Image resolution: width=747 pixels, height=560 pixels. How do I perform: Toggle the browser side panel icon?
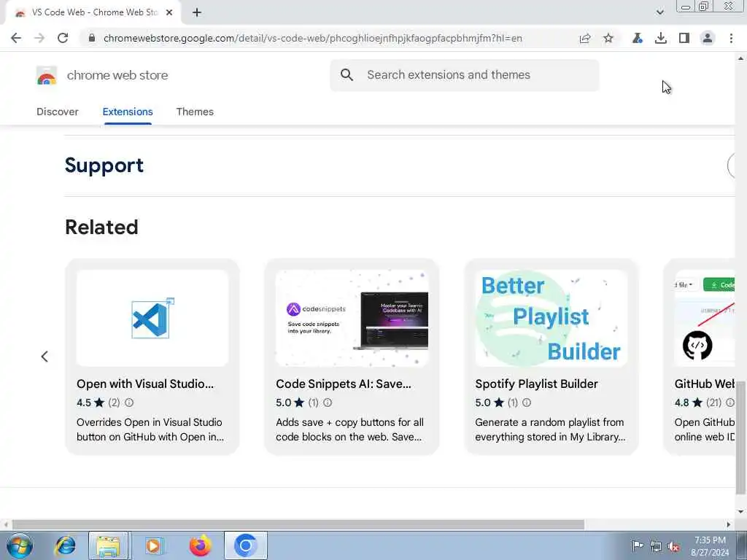tap(684, 38)
